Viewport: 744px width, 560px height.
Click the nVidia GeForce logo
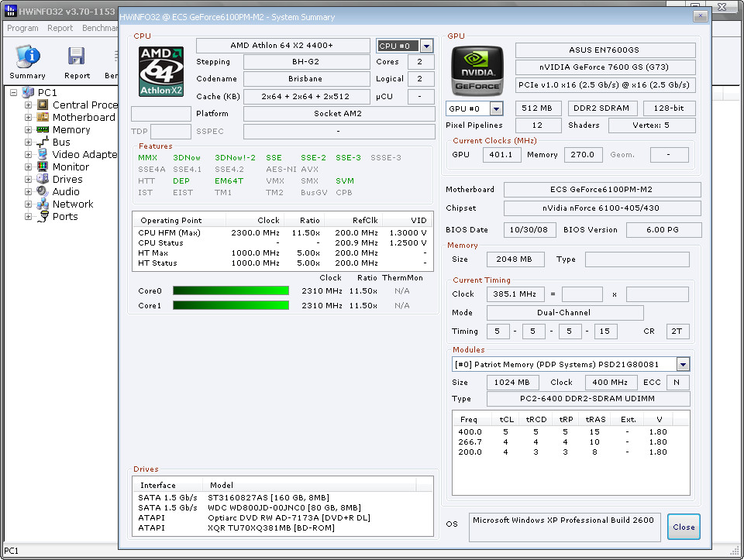[x=477, y=70]
